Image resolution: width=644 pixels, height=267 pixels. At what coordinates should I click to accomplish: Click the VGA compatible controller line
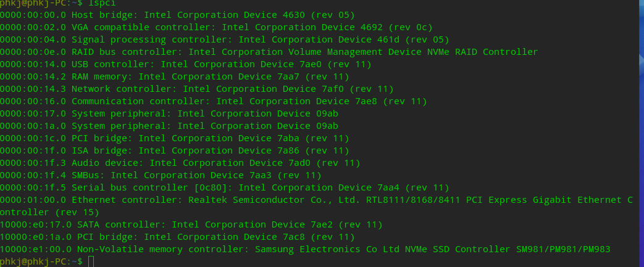click(216, 27)
